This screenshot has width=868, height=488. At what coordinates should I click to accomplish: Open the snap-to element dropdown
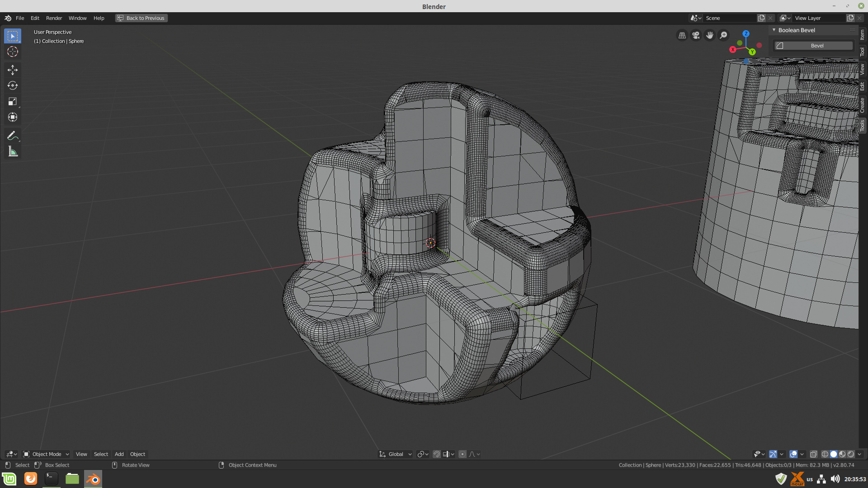click(x=448, y=454)
